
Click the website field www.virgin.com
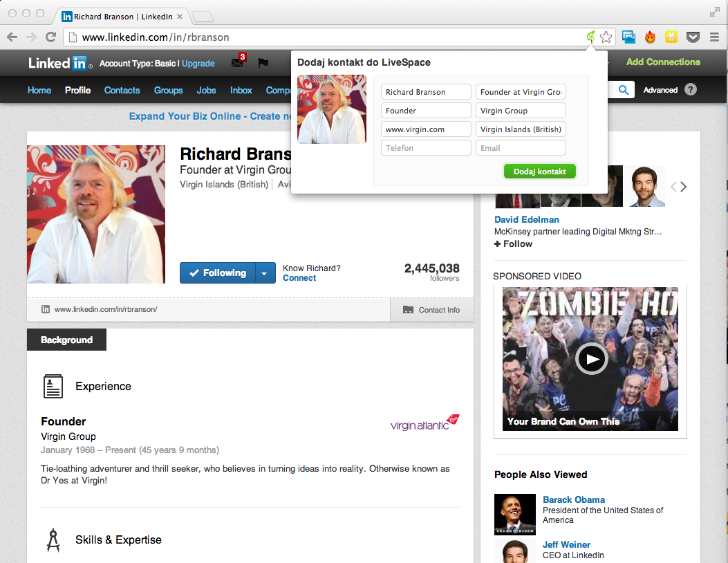pyautogui.click(x=426, y=129)
